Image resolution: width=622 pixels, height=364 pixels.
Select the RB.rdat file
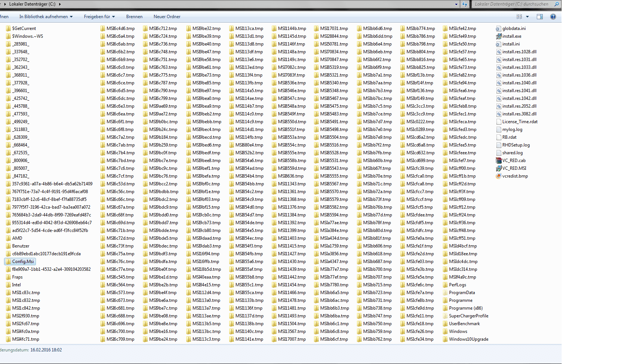coord(506,137)
